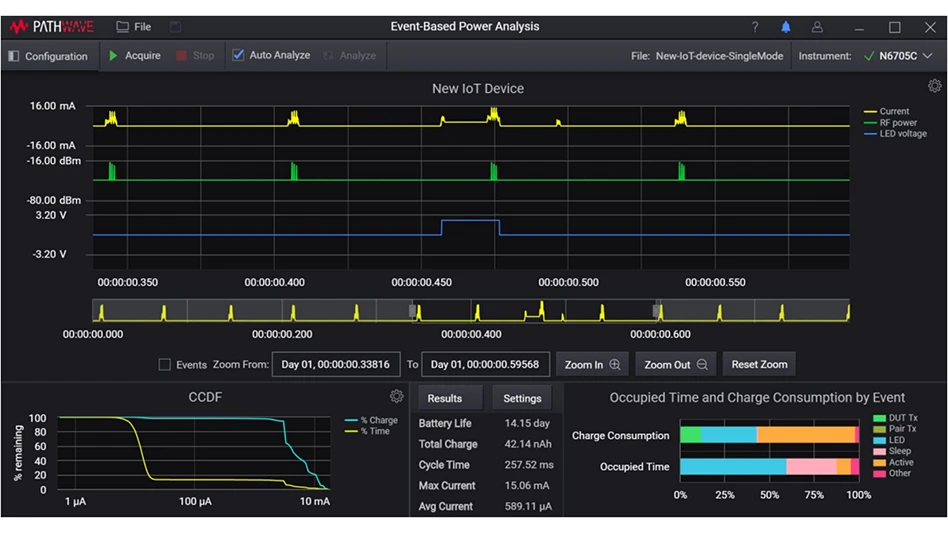Open the main graph settings gear
This screenshot has width=948, height=533.
click(934, 86)
